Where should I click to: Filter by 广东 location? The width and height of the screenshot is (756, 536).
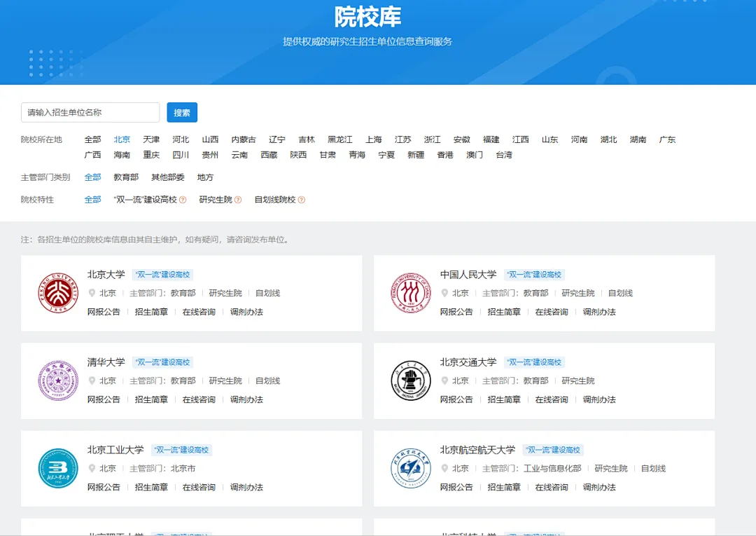tap(668, 139)
